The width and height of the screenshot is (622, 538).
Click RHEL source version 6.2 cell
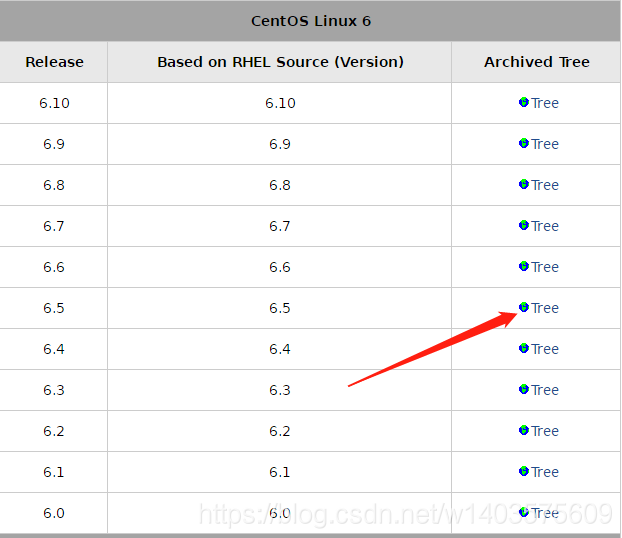pyautogui.click(x=280, y=431)
